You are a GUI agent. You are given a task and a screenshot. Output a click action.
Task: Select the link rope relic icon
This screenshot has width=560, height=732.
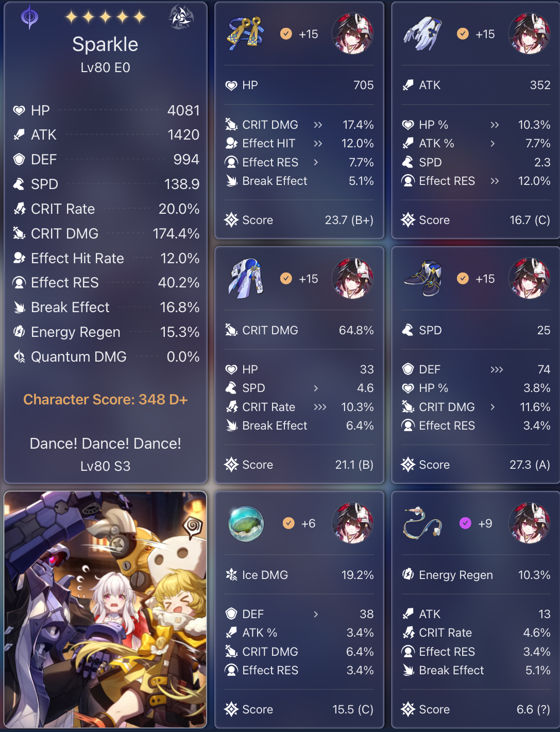(x=423, y=524)
